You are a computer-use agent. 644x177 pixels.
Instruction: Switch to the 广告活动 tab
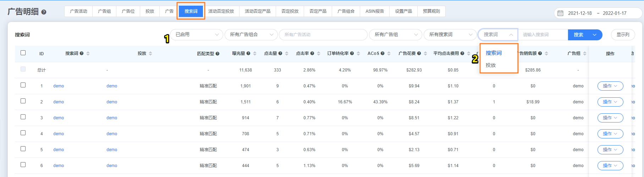click(x=78, y=11)
